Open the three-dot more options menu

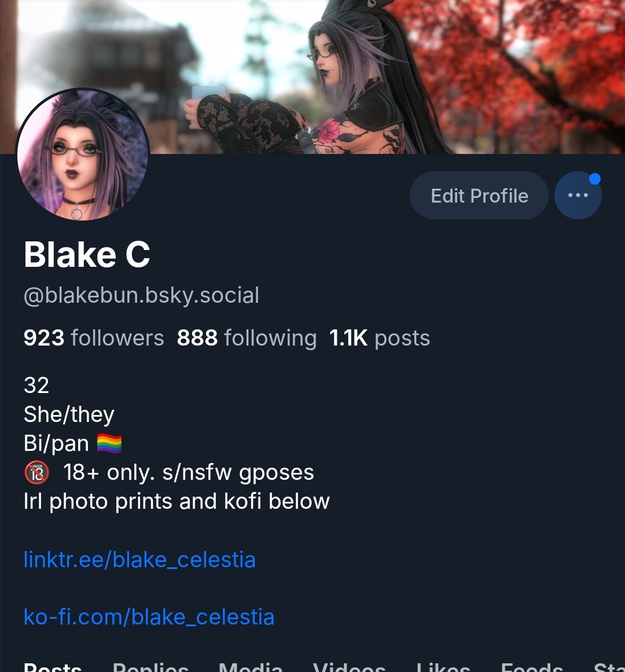click(578, 196)
